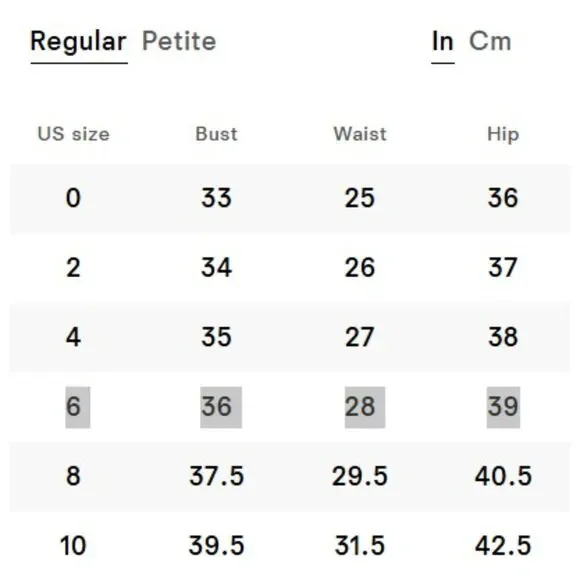Click the Waist column header
This screenshot has width=580, height=580.
pos(360,134)
